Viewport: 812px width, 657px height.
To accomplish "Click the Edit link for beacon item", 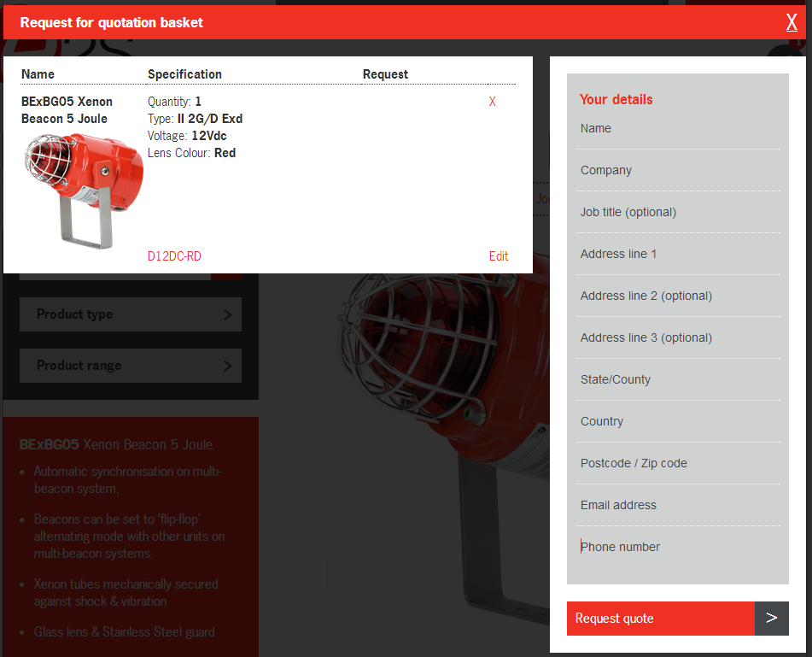I will [499, 256].
